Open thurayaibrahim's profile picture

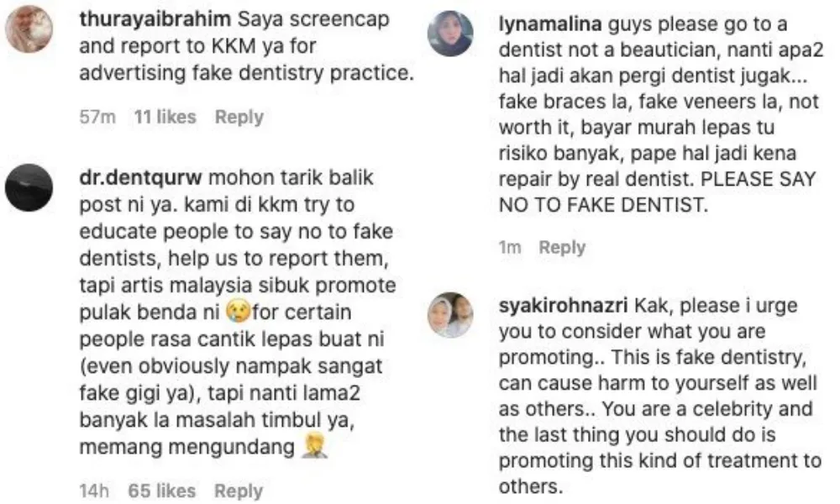click(29, 29)
